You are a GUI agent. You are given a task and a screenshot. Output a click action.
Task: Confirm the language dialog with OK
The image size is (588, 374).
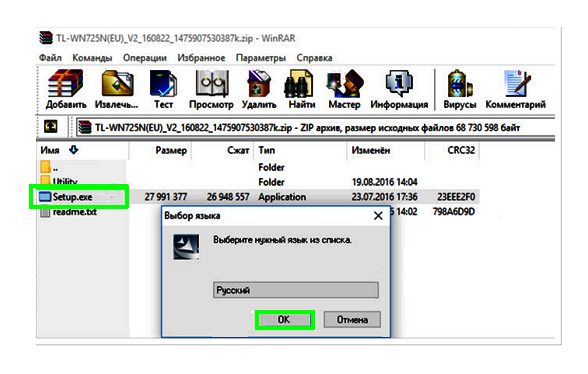[284, 320]
